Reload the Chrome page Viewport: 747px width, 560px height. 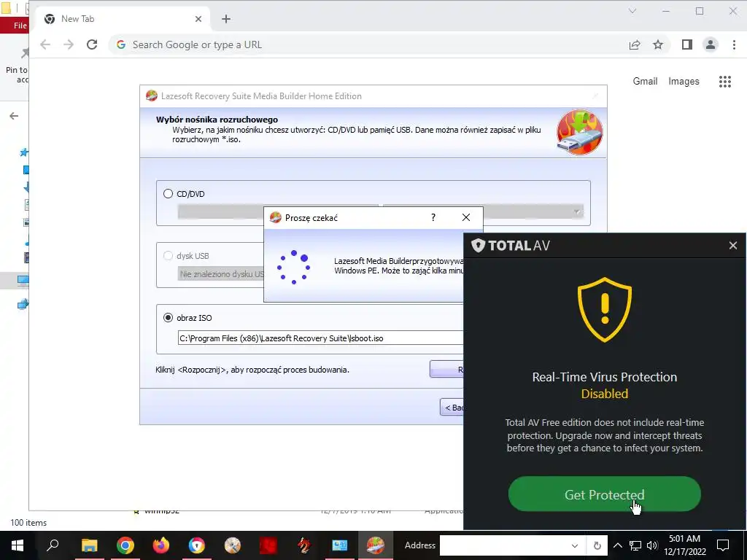click(92, 44)
